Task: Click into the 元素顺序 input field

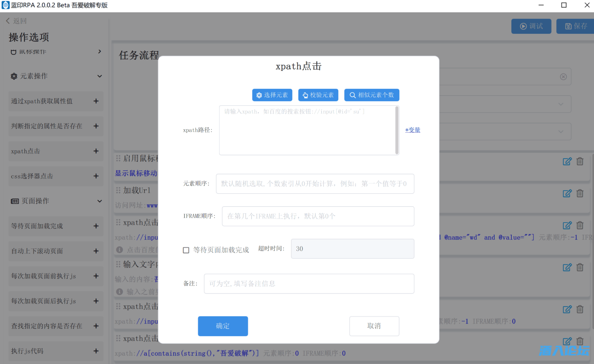Action: [x=315, y=184]
